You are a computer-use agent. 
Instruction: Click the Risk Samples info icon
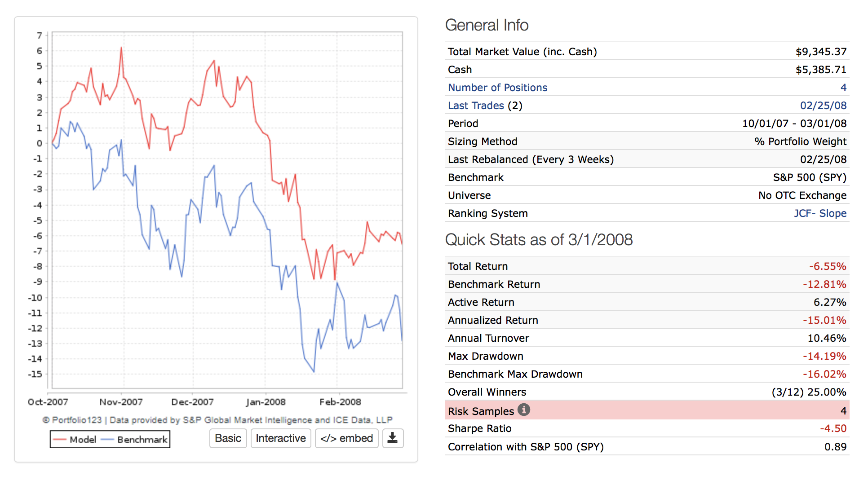[x=523, y=410]
